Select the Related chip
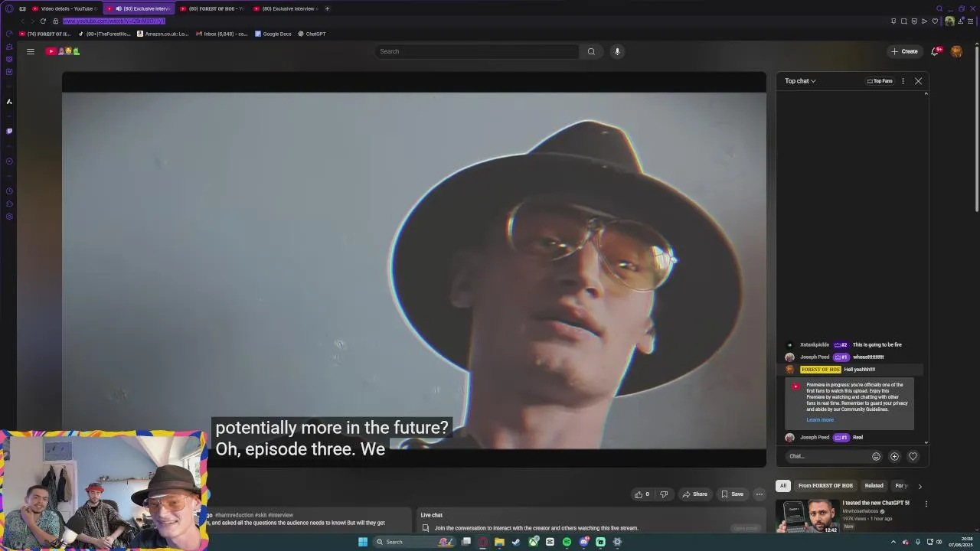Screen dimensions: 980x551 (874, 486)
